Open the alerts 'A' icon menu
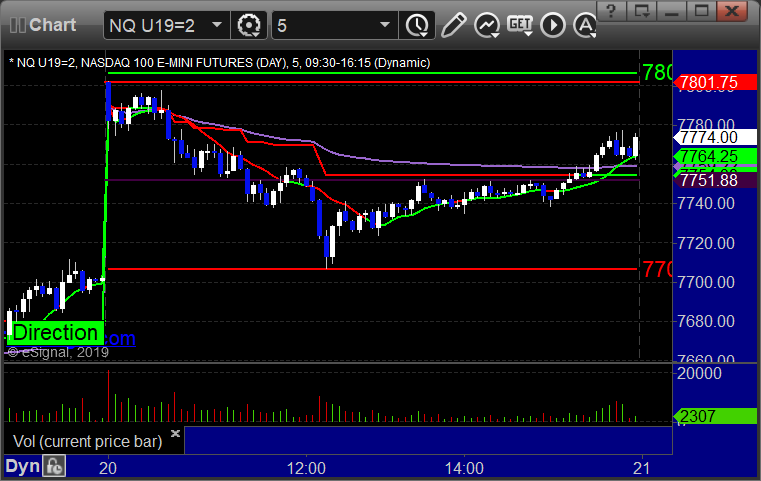 click(x=585, y=25)
